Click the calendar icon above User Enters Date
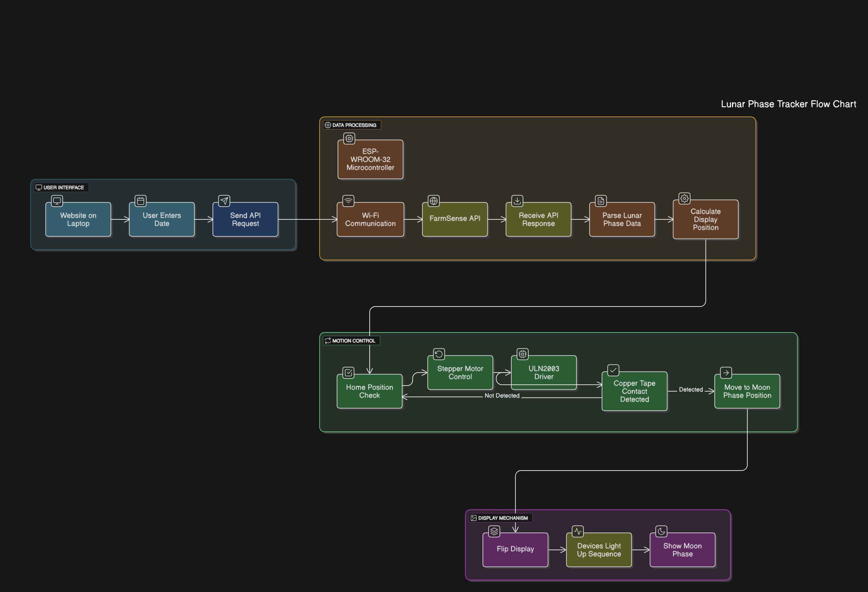The height and width of the screenshot is (592, 868). 140,201
